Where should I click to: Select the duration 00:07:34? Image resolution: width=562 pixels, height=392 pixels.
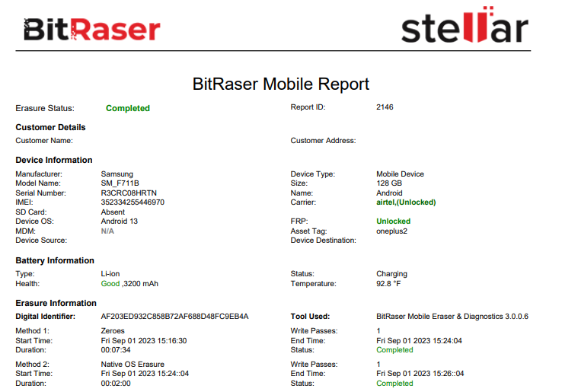click(116, 350)
